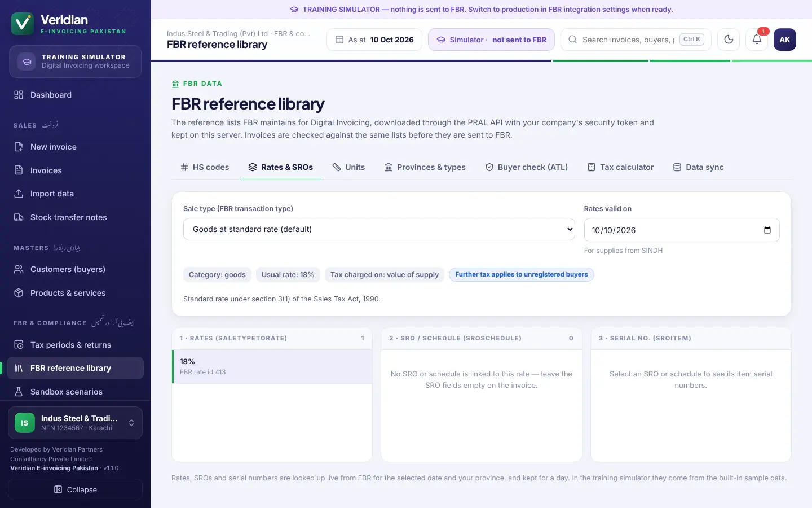812x508 pixels.
Task: Open Sandbox scenarios
Action: point(76,392)
